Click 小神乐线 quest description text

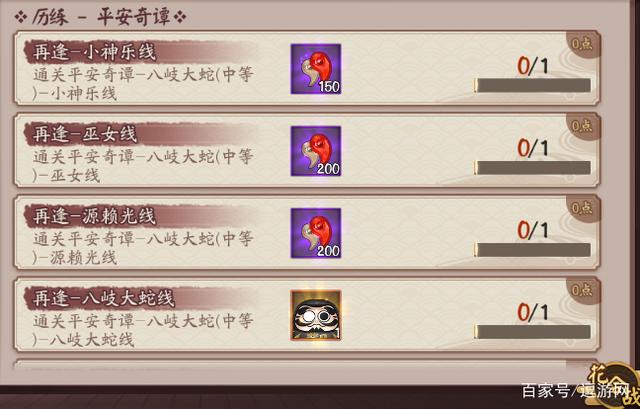[x=143, y=84]
